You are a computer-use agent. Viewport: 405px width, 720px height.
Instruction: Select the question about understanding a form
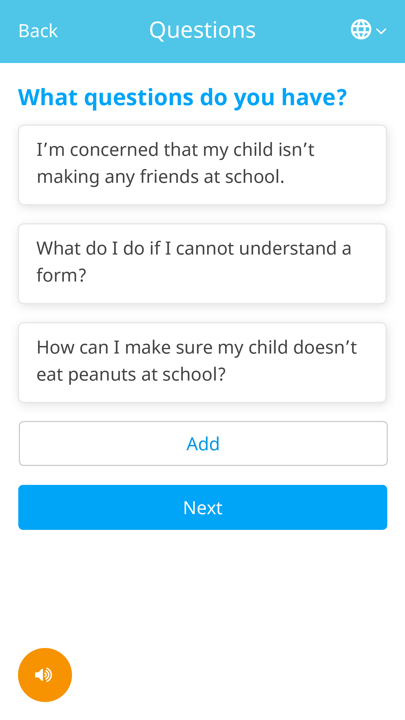202,264
